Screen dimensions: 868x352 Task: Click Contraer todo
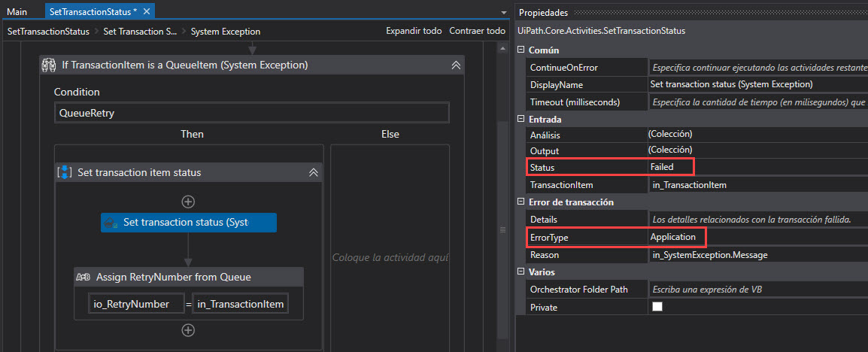click(x=477, y=31)
